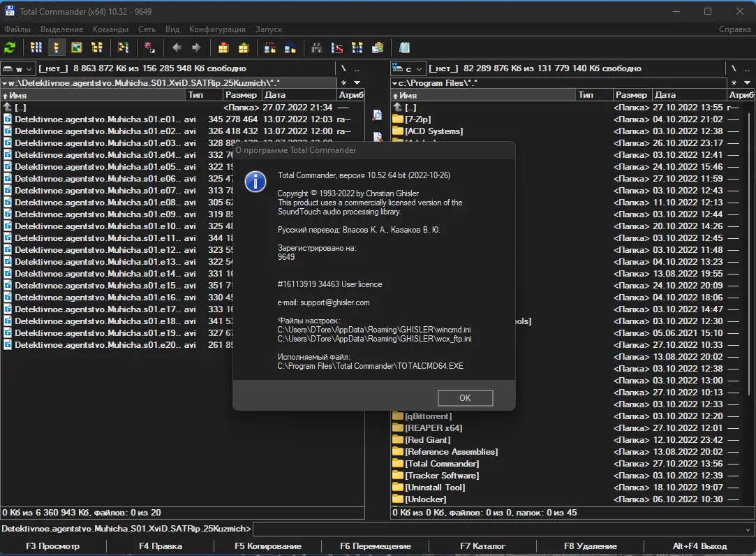Click Alt+F4 Выход button
The height and width of the screenshot is (556, 756).
pyautogui.click(x=699, y=546)
